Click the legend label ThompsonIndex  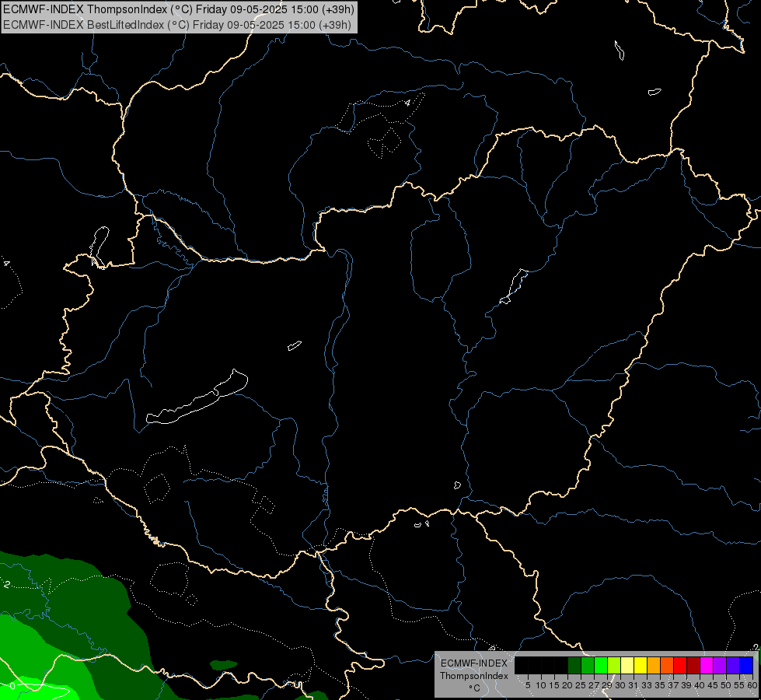(474, 676)
